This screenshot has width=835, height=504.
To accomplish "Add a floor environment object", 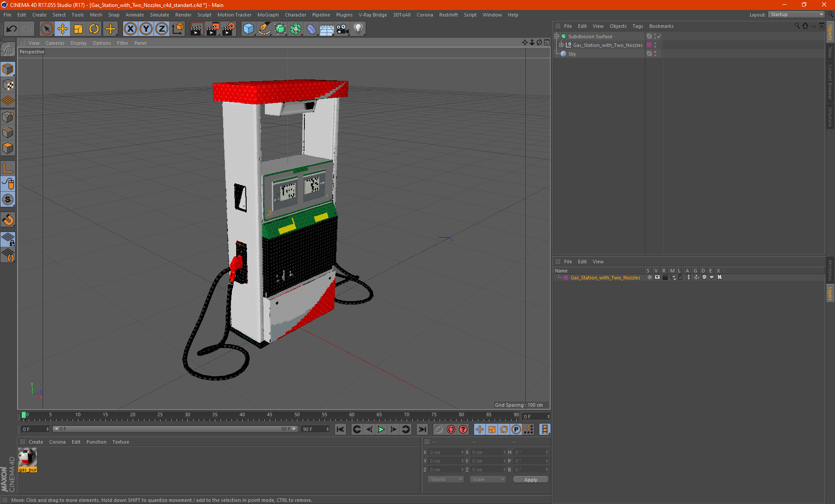I will 327,29.
